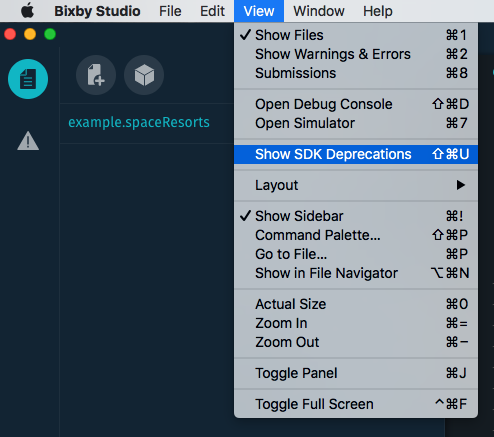494x437 pixels.
Task: Open the File menu
Action: coord(170,11)
